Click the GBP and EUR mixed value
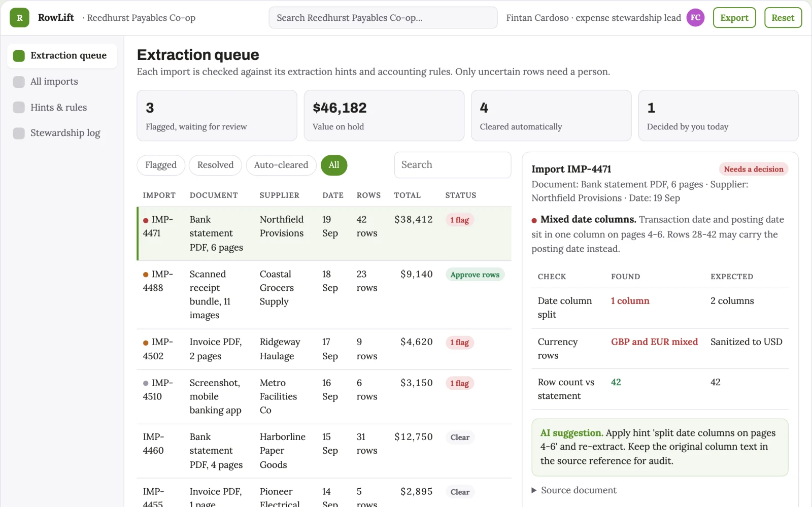The image size is (812, 507). pos(654,342)
